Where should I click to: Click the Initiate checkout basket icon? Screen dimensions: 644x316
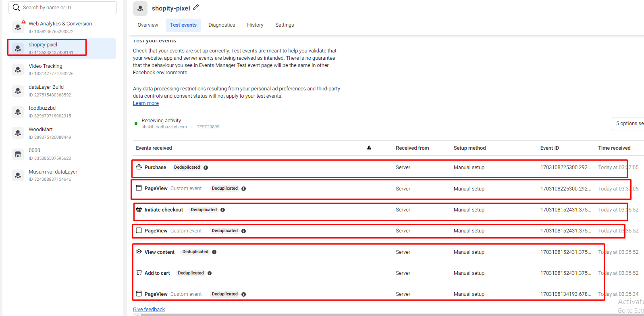(x=139, y=209)
